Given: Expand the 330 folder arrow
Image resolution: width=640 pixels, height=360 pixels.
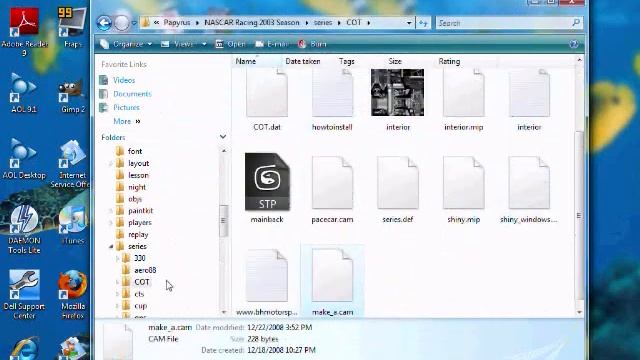Looking at the screenshot, I should click(x=118, y=258).
